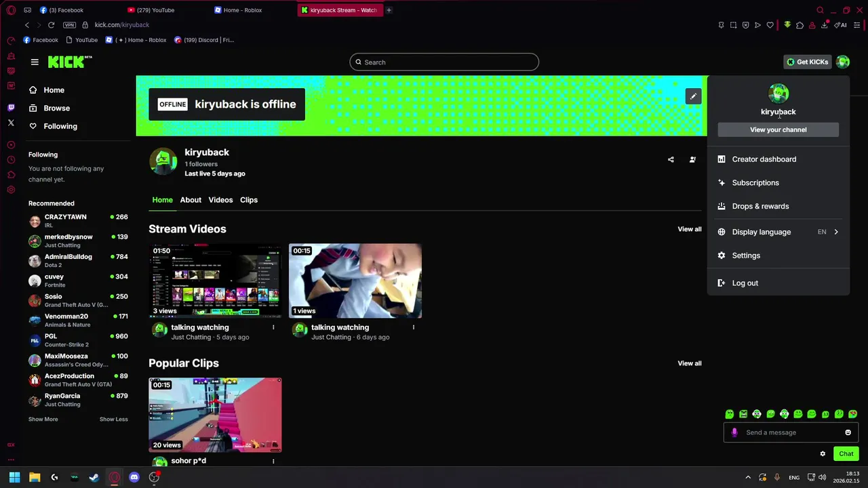Switch to the Clips tab
Screen dimensions: 868x488
pos(249,200)
